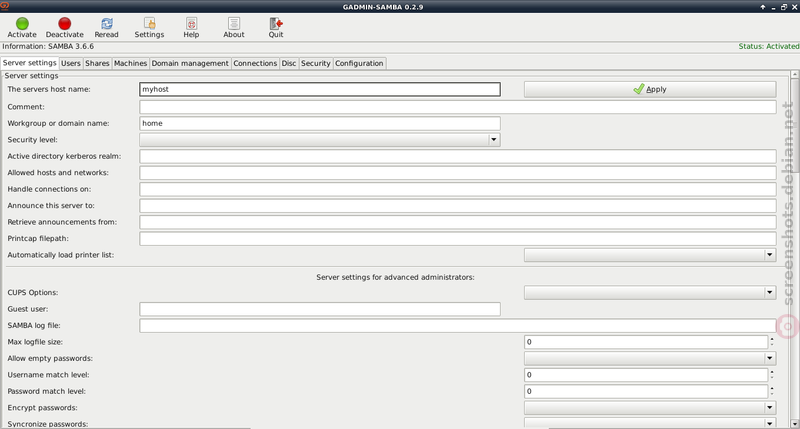Focus the Allowed hosts and networks field

[x=458, y=172]
